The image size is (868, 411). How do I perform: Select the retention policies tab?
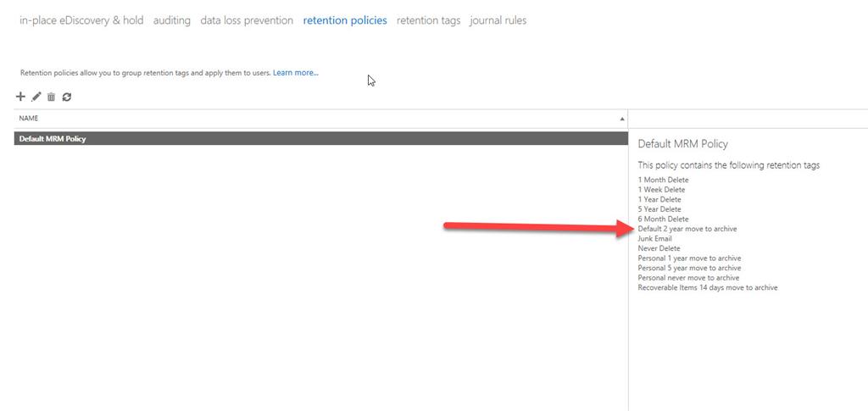pyautogui.click(x=345, y=20)
